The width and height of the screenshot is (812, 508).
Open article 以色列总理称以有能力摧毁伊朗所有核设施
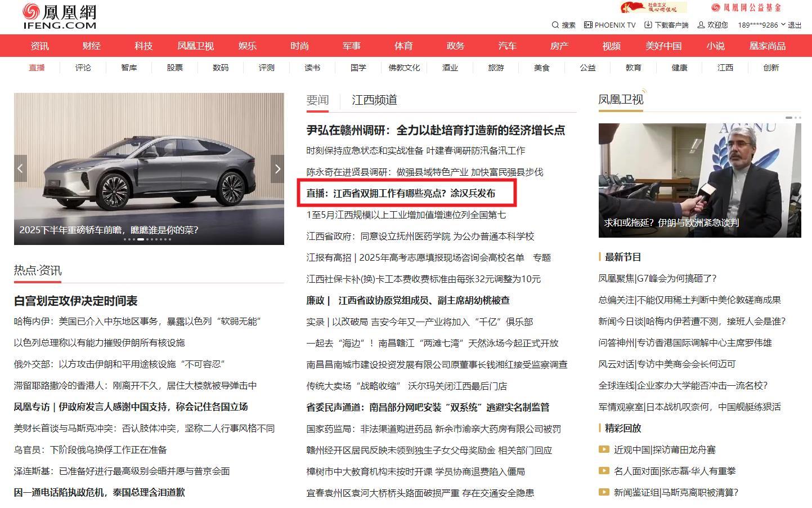(x=100, y=342)
